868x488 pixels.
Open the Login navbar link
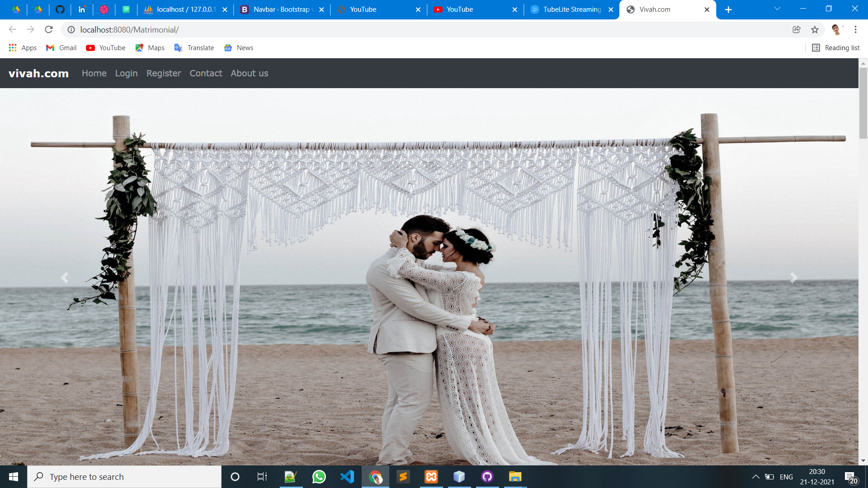click(126, 73)
